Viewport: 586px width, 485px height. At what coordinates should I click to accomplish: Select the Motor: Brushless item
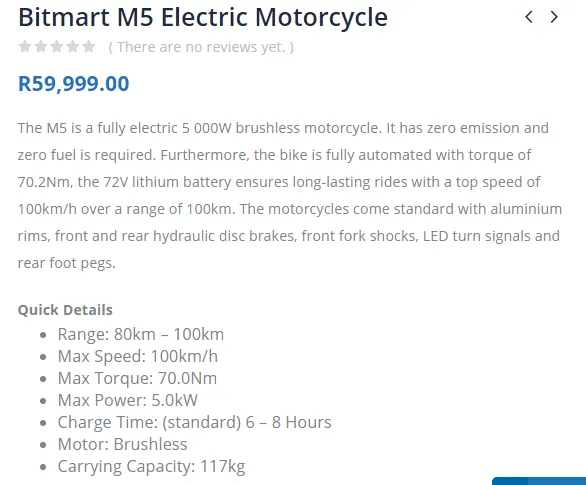122,445
